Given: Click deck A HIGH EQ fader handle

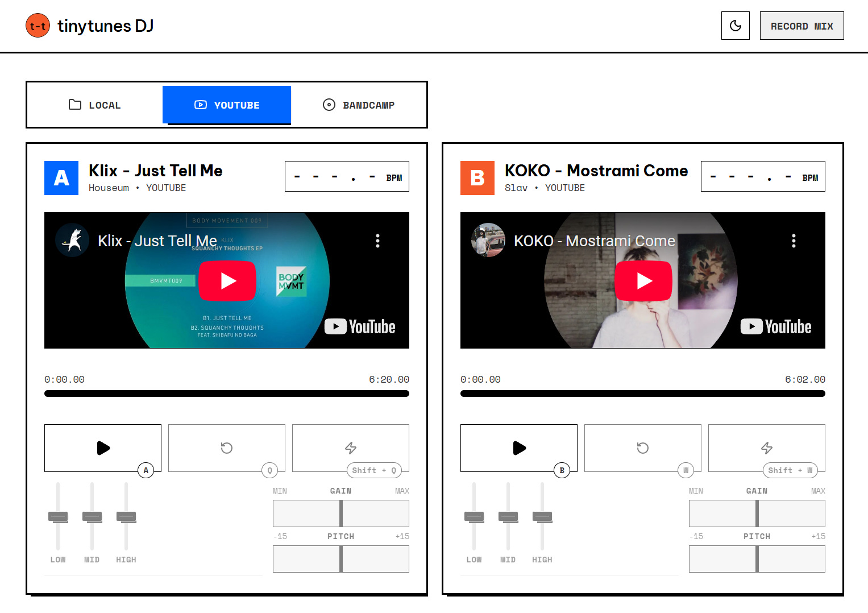Looking at the screenshot, I should point(126,516).
